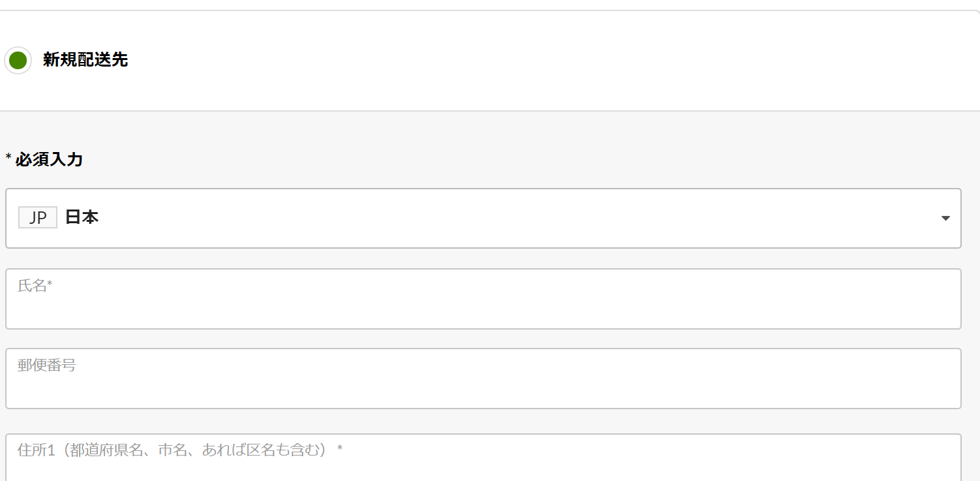The image size is (980, 481).
Task: Click the asterisk after the 氏名 label
Action: [x=50, y=285]
